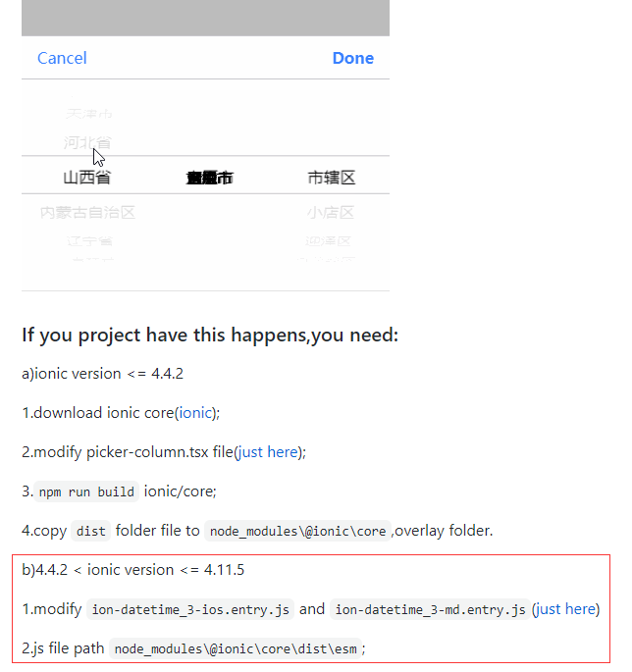The width and height of the screenshot is (632, 672).
Task: Open 'just here' link next to ion-datetime_3-md.entry.js
Action: 565,609
